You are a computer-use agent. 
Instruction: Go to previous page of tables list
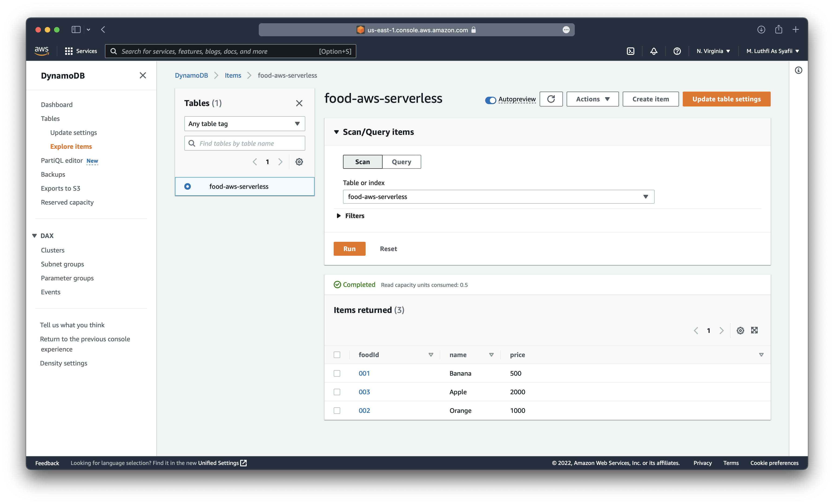(x=255, y=162)
